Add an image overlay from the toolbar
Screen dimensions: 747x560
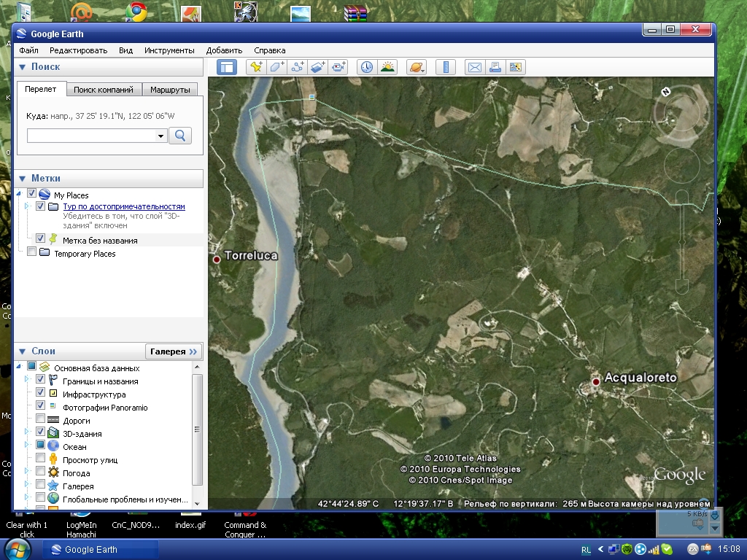(318, 67)
